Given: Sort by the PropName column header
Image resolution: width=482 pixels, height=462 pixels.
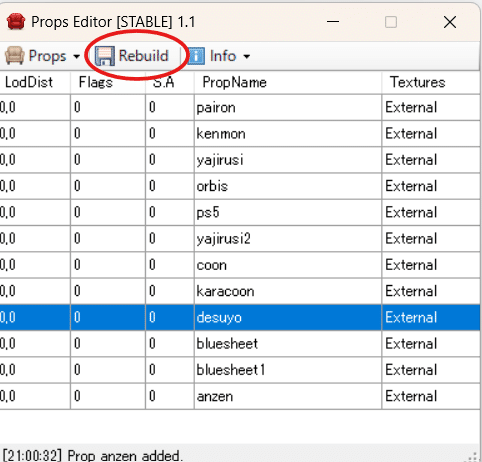Looking at the screenshot, I should click(x=288, y=82).
